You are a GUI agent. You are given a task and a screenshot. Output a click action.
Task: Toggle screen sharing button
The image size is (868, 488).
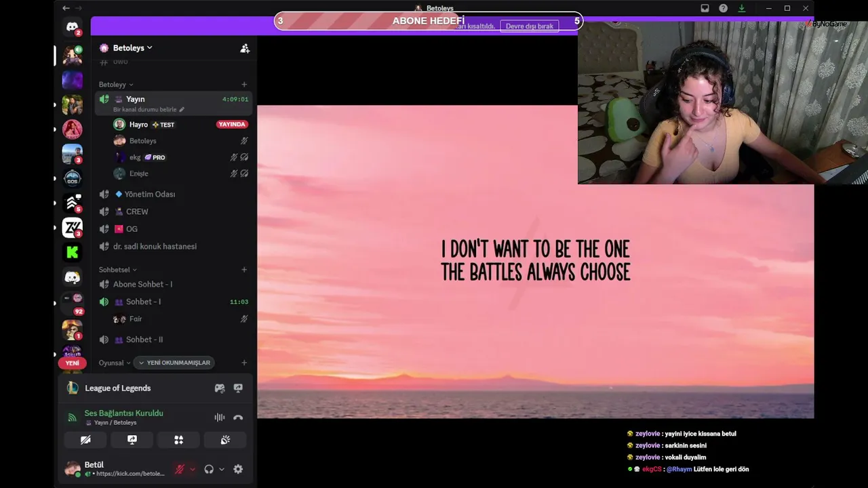pyautogui.click(x=132, y=440)
